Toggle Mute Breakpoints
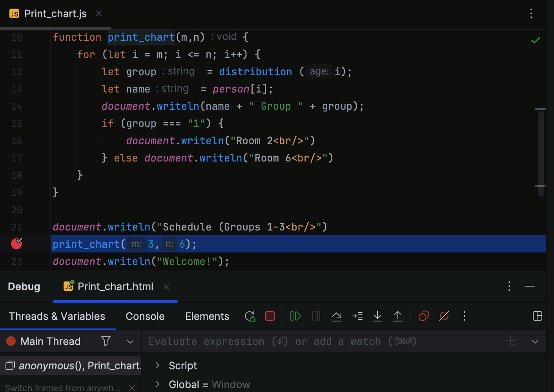 tap(444, 316)
